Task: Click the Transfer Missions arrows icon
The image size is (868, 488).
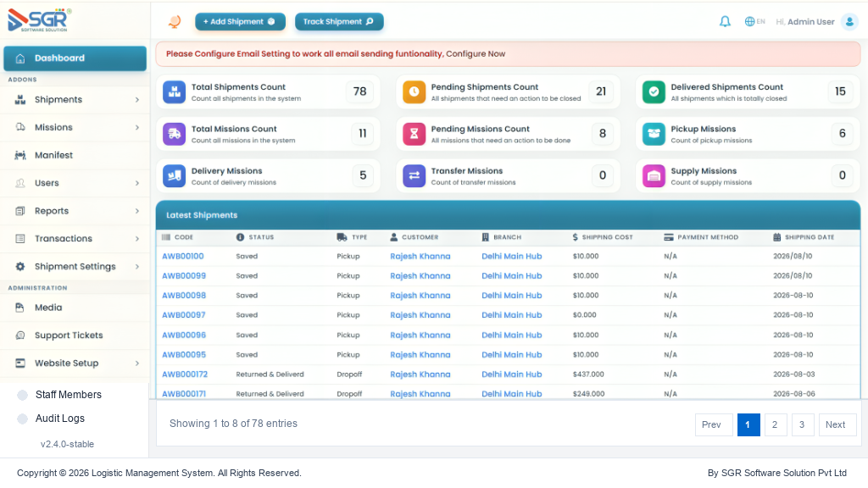Action: coord(414,176)
